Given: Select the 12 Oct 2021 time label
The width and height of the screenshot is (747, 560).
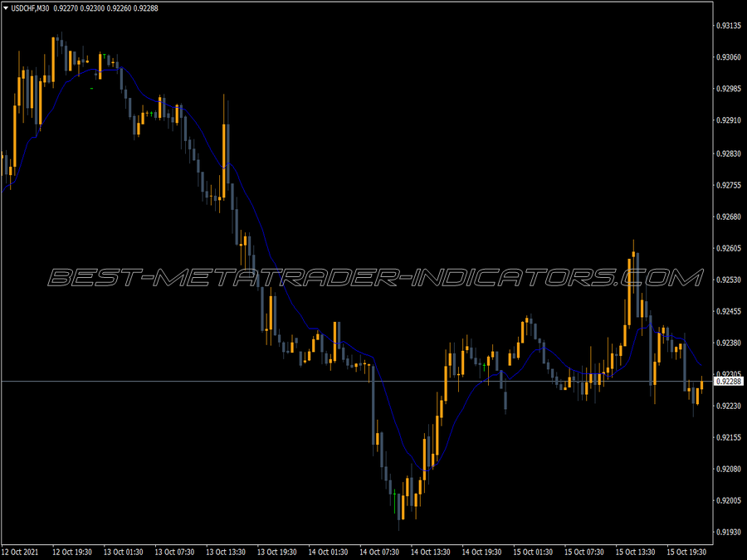Looking at the screenshot, I should (x=20, y=552).
